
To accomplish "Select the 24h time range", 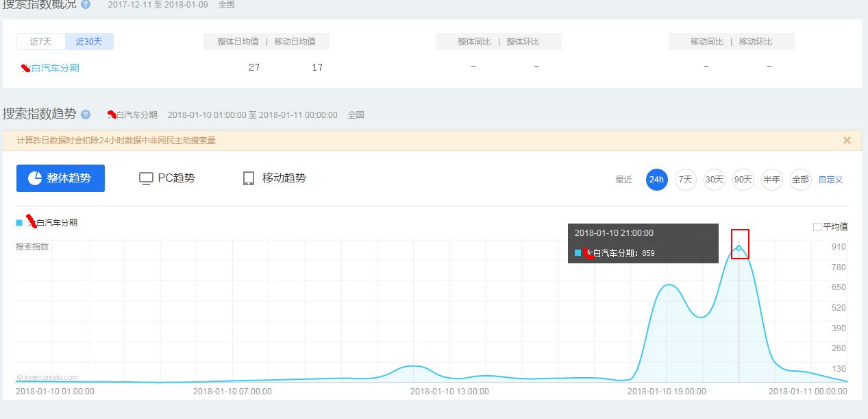I will click(x=656, y=180).
